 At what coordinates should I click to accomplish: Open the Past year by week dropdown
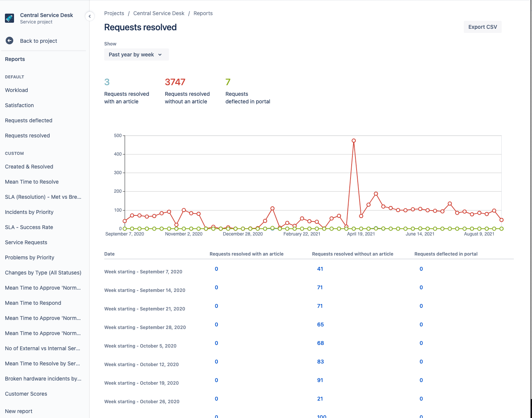point(136,55)
